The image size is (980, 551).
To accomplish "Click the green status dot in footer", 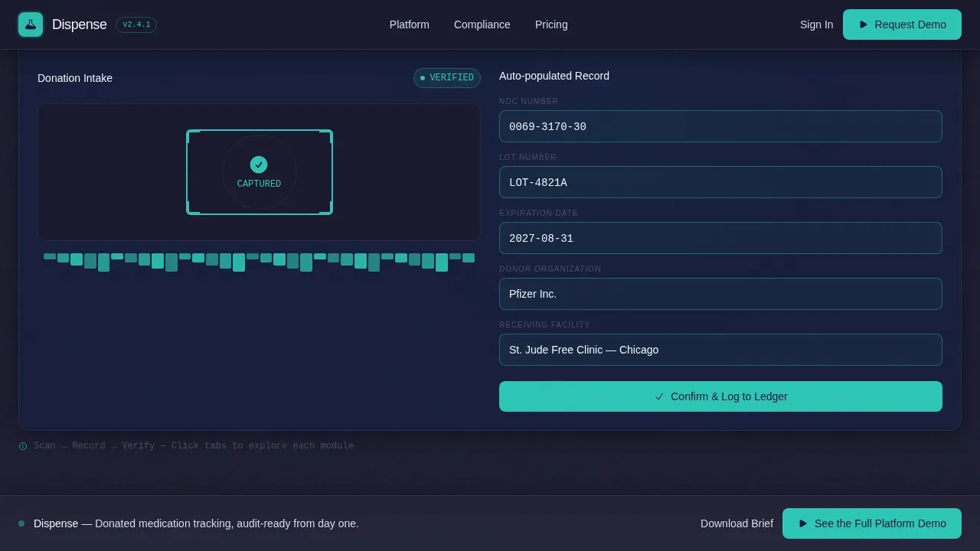I will [21, 523].
